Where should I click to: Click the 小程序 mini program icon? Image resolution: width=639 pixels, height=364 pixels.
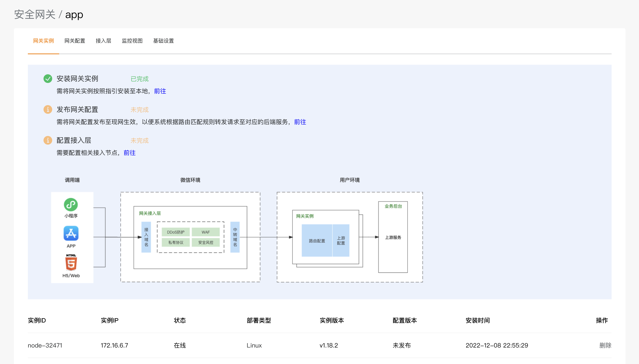[x=71, y=205]
